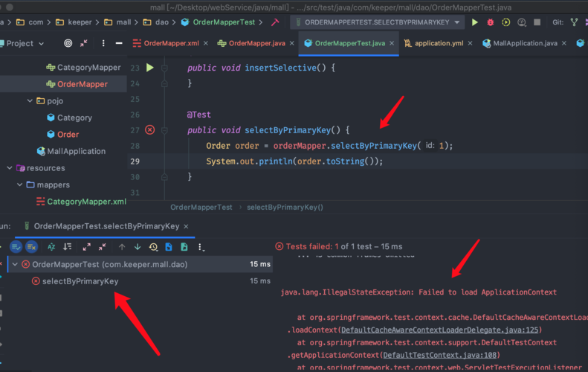Open DefaultTestContext.java:108 stack link
This screenshot has height=372, width=588.
439,355
